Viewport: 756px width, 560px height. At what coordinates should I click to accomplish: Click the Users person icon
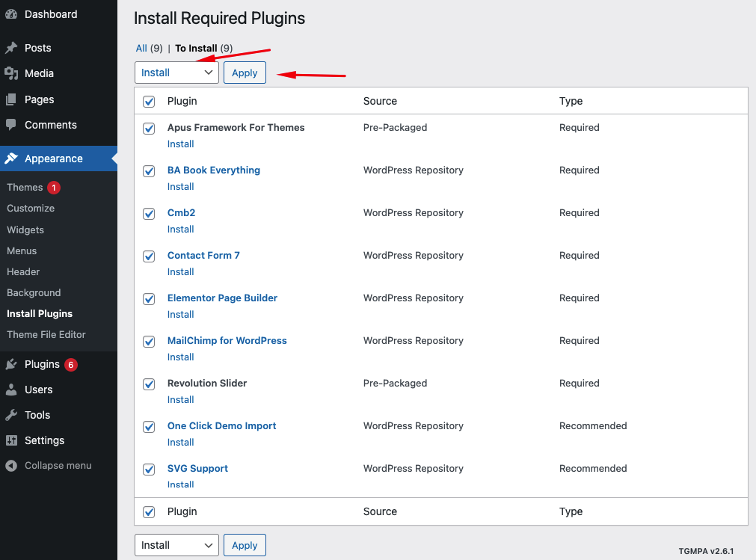click(11, 390)
